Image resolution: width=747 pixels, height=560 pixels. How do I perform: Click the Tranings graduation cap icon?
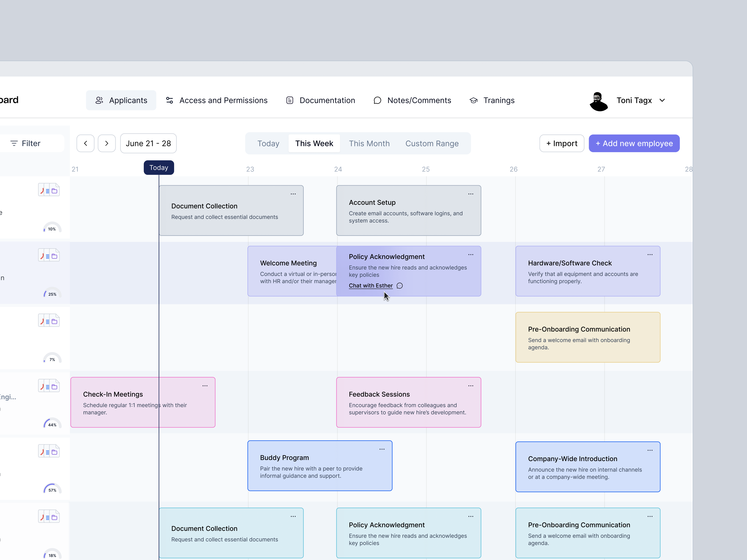473,100
